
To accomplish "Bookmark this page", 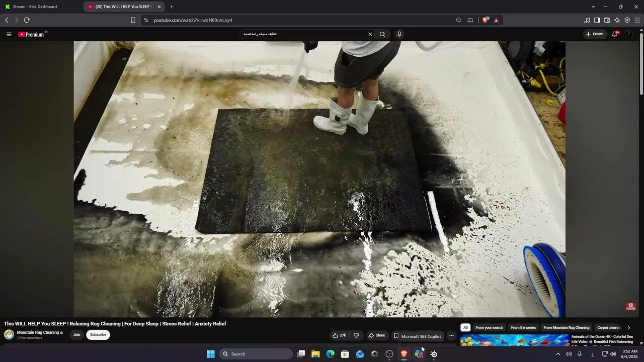I will point(133,20).
